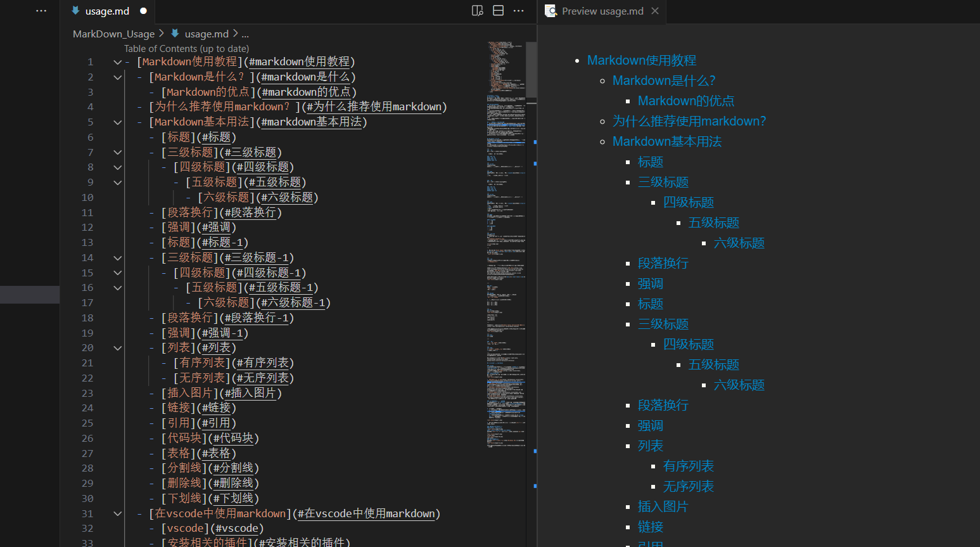Open second 六级标题 link in preview
This screenshot has width=980, height=547.
point(739,385)
